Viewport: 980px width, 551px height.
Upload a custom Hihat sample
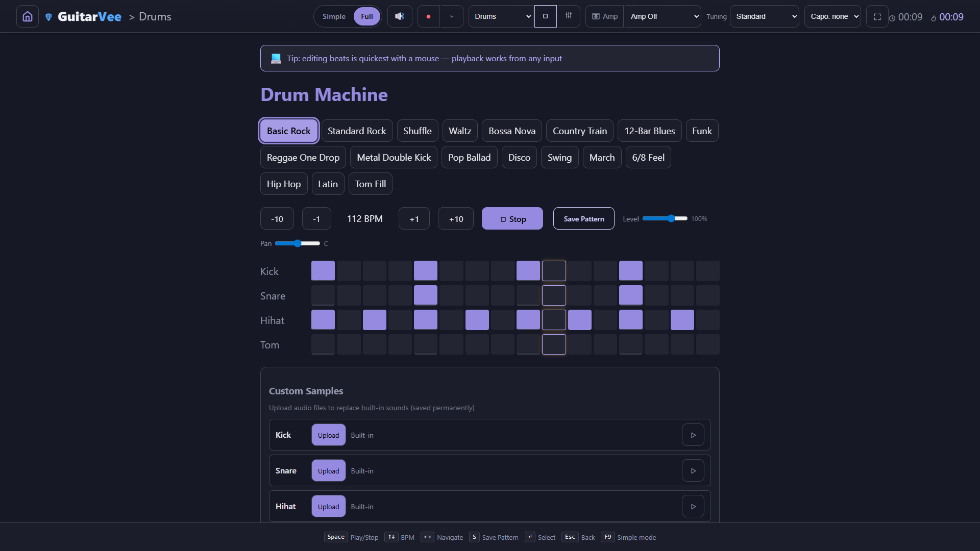328,507
